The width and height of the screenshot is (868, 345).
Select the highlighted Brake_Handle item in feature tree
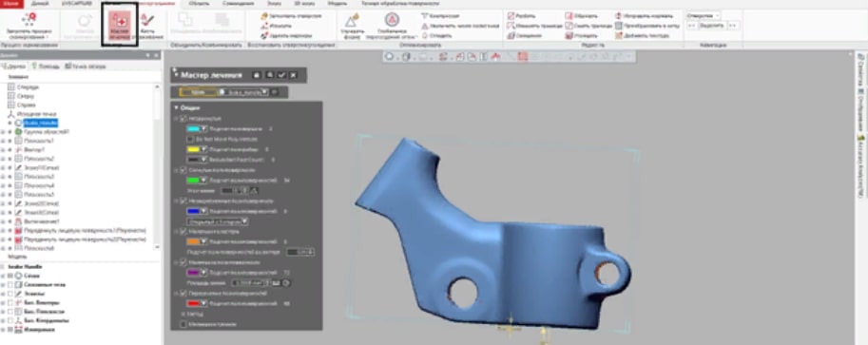(41, 123)
